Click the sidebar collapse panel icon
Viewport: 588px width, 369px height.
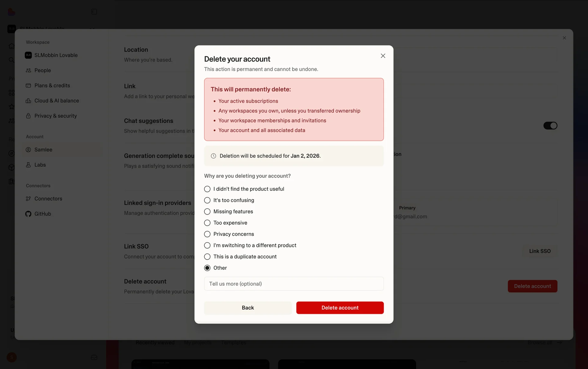point(94,12)
